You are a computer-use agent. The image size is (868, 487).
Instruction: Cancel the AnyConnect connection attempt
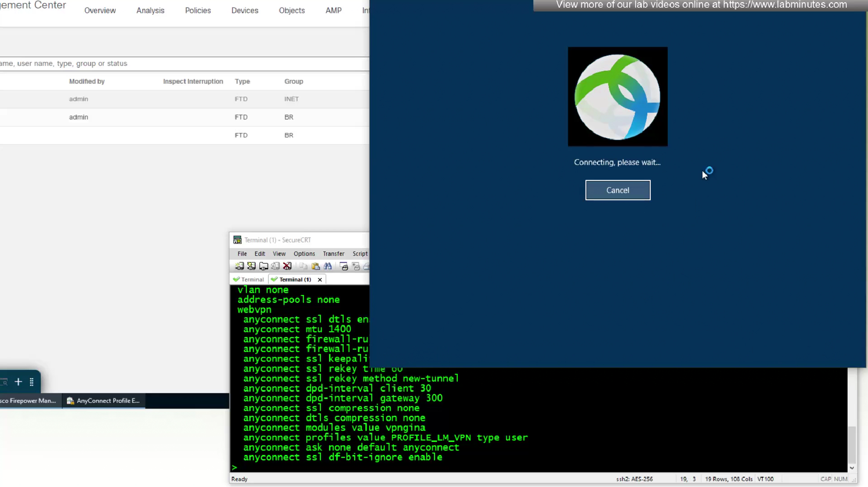618,190
